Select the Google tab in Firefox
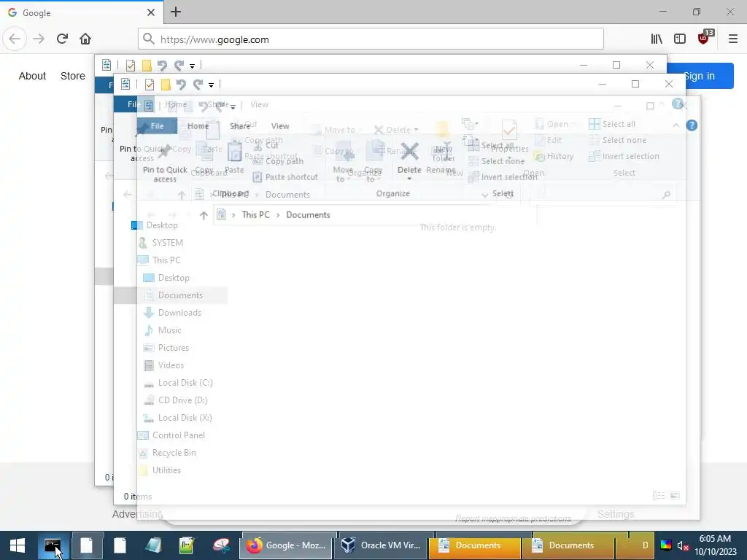The width and height of the screenshot is (747, 560). tap(81, 12)
